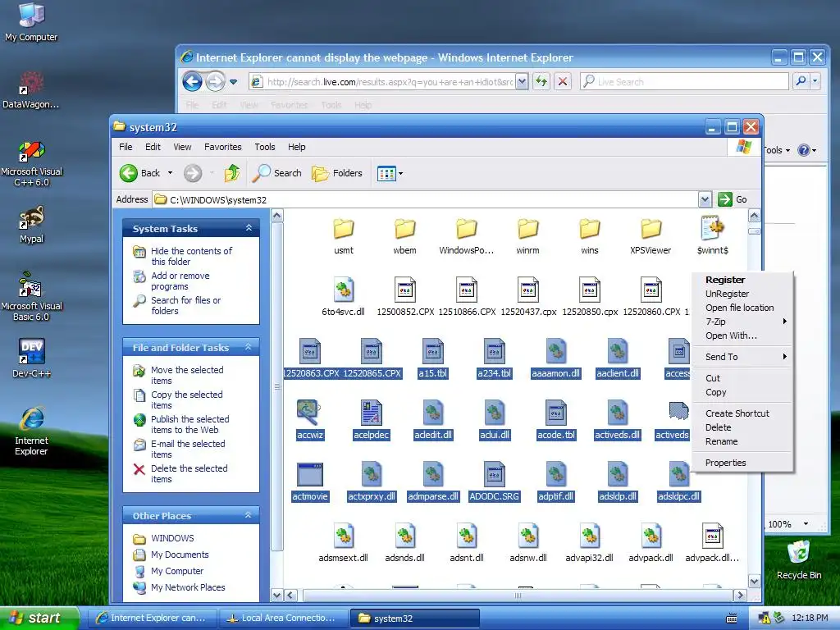
Task: Select the advpack.dll file icon
Action: [x=651, y=536]
